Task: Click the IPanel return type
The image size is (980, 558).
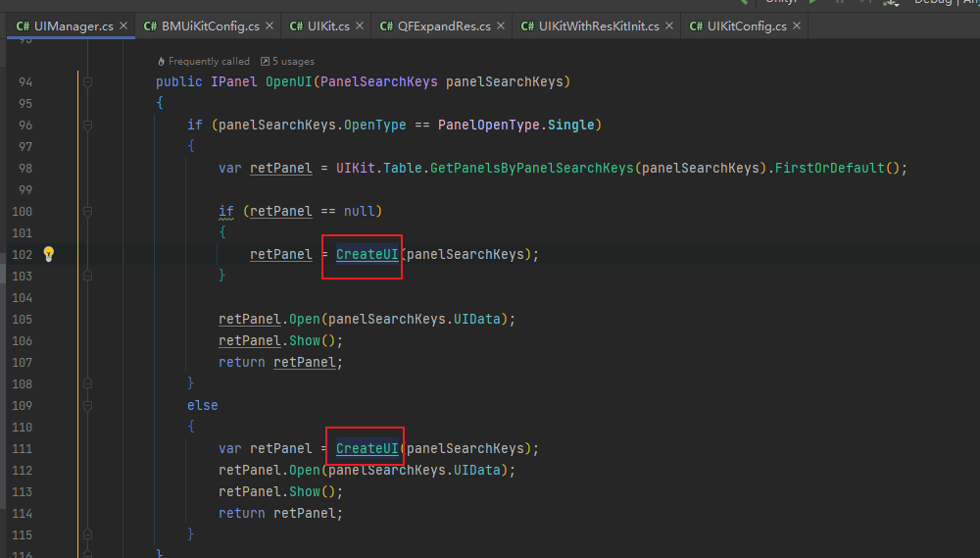Action: (x=234, y=82)
